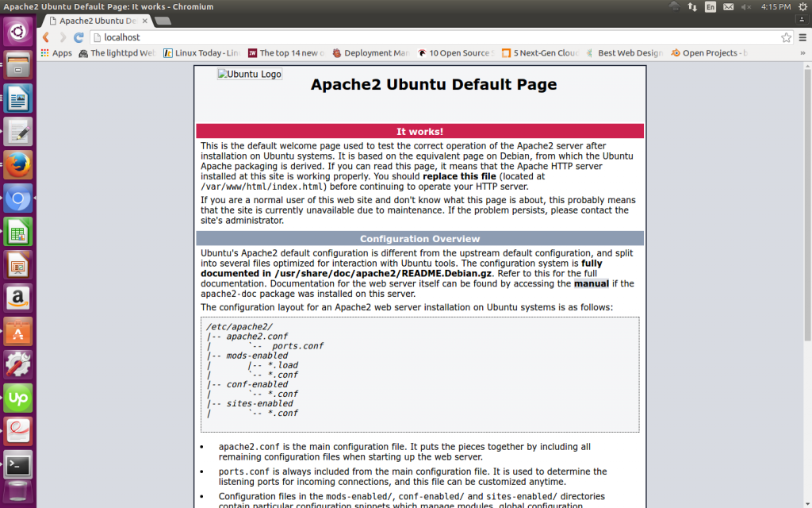The width and height of the screenshot is (812, 508).
Task: Open System Settings from the launcher
Action: coord(18,365)
